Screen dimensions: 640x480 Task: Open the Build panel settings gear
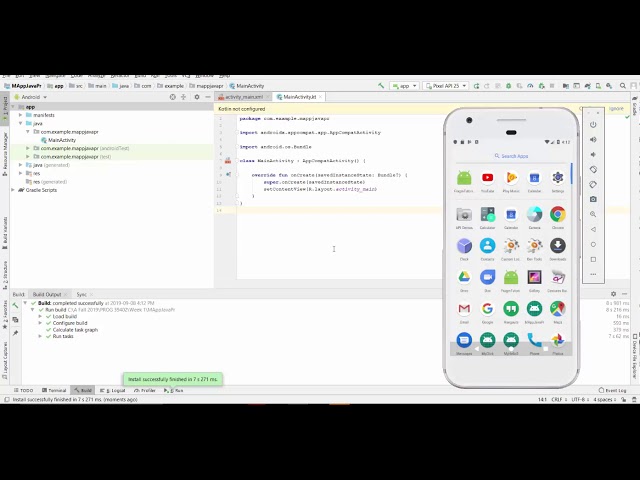[x=613, y=294]
